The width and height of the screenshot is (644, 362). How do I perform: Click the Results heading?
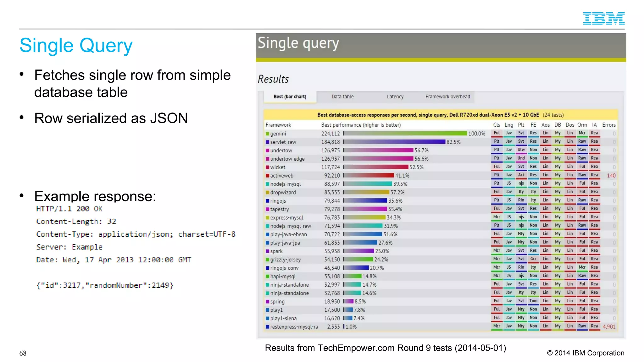coord(273,79)
